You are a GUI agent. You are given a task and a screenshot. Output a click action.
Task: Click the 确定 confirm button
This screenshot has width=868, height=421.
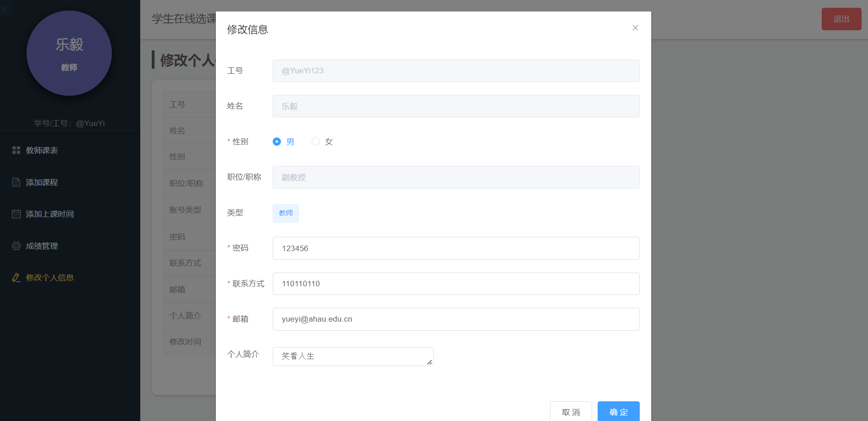click(618, 412)
